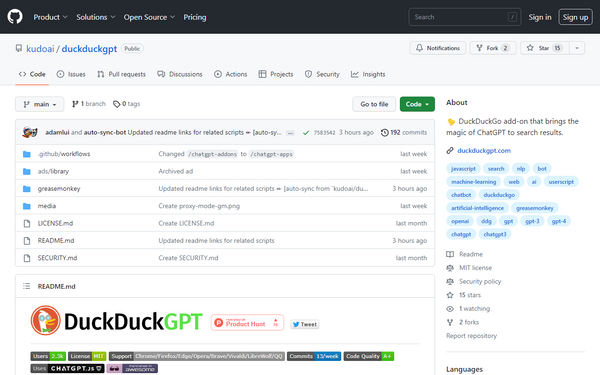Select the openai topic tag
Viewport: 600px width, 375px height.
coord(460,221)
